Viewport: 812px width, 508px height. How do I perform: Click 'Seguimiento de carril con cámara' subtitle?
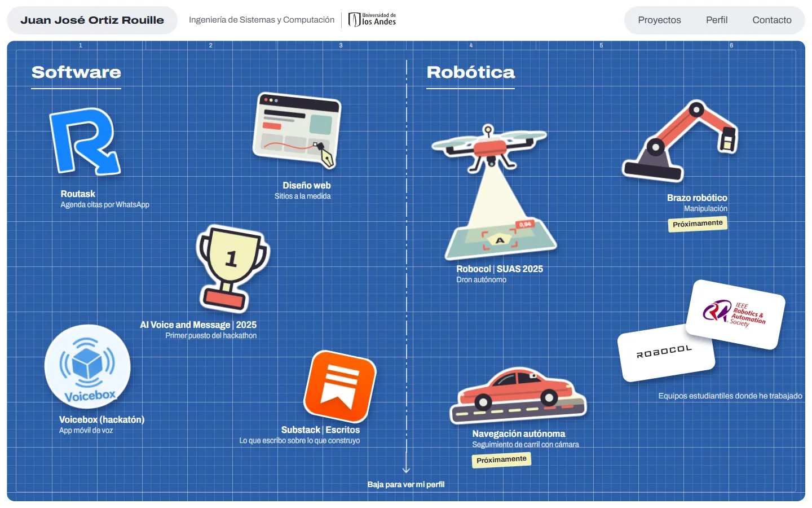(x=526, y=444)
